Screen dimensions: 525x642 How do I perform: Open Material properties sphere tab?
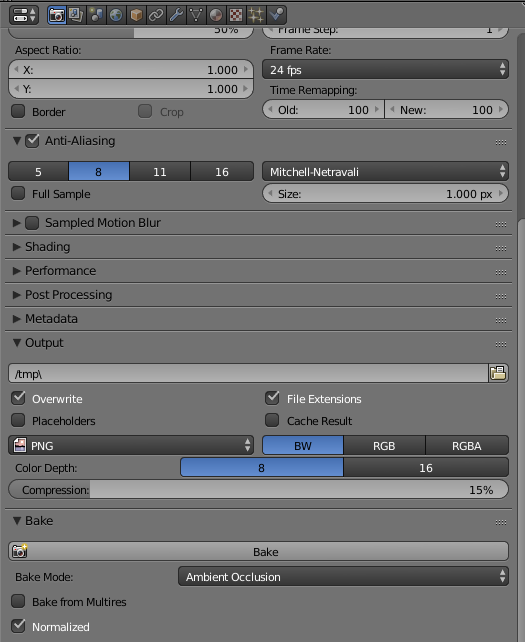point(216,15)
